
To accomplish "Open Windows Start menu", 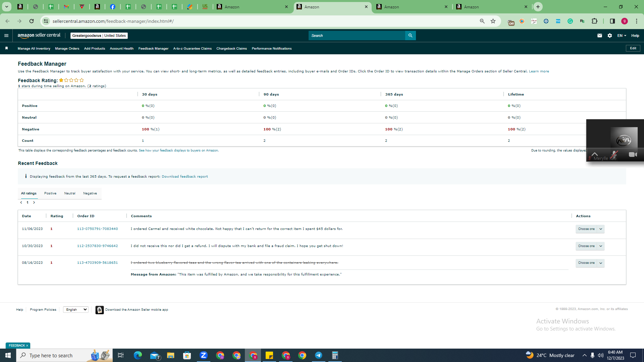I will click(8, 355).
